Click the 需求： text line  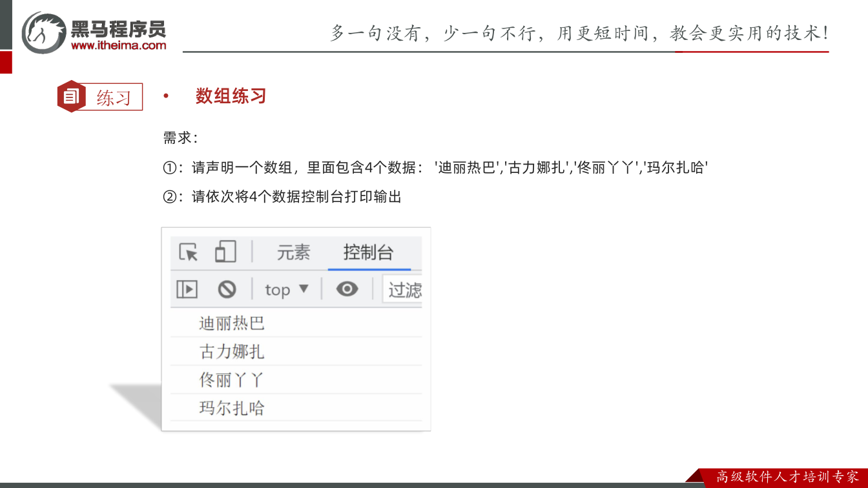pyautogui.click(x=181, y=138)
